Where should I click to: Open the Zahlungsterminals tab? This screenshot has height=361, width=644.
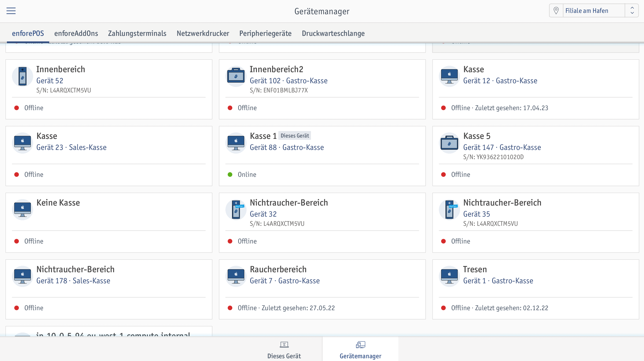137,33
